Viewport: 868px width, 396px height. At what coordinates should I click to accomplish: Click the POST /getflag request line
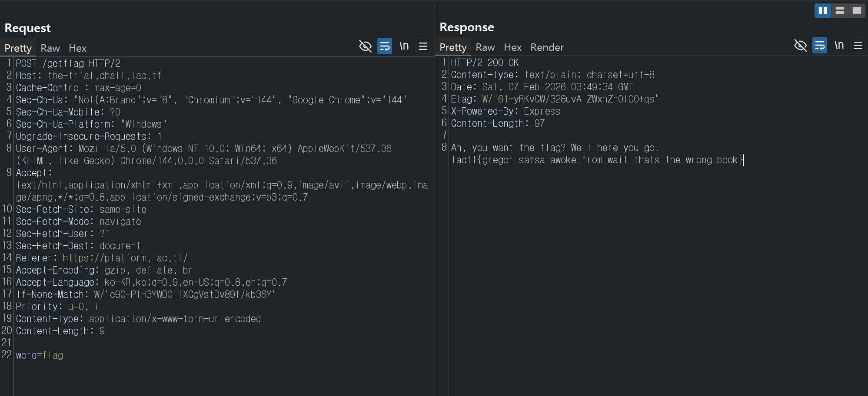pyautogui.click(x=68, y=63)
